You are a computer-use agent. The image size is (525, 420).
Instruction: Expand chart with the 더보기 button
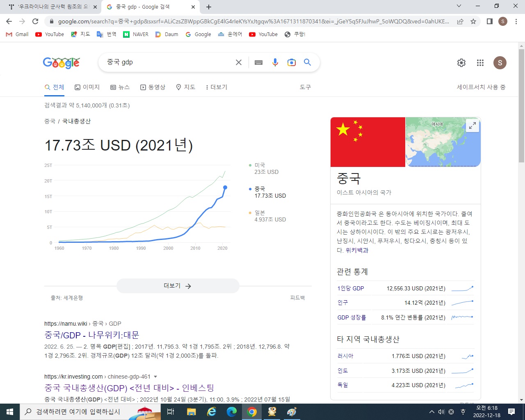[x=178, y=286]
